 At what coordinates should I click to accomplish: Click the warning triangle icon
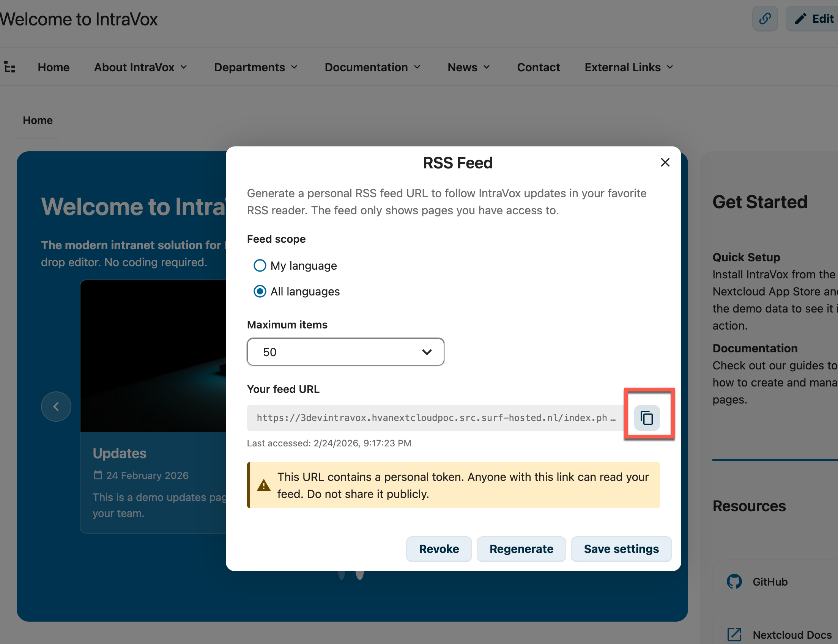[263, 485]
